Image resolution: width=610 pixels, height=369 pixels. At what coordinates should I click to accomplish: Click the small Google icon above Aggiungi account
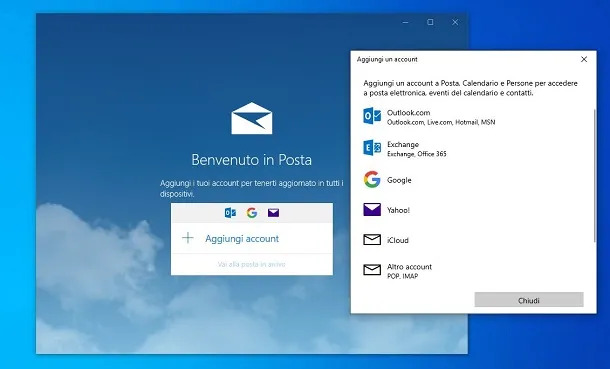tap(252, 213)
